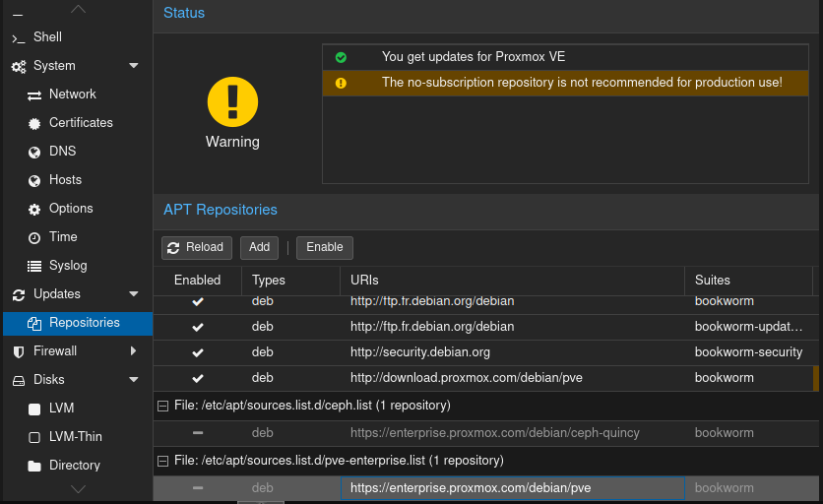Click the Hosts globe icon

click(34, 181)
